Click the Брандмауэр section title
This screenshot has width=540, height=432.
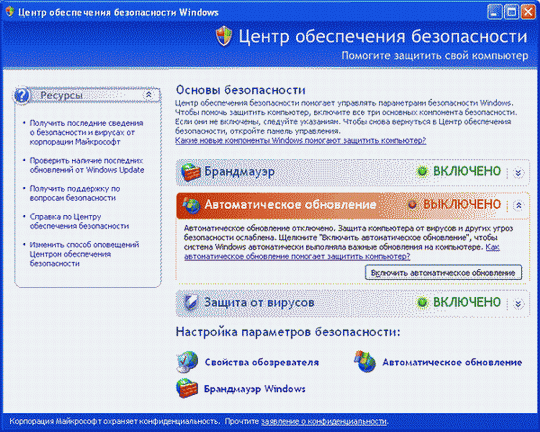coord(239,171)
